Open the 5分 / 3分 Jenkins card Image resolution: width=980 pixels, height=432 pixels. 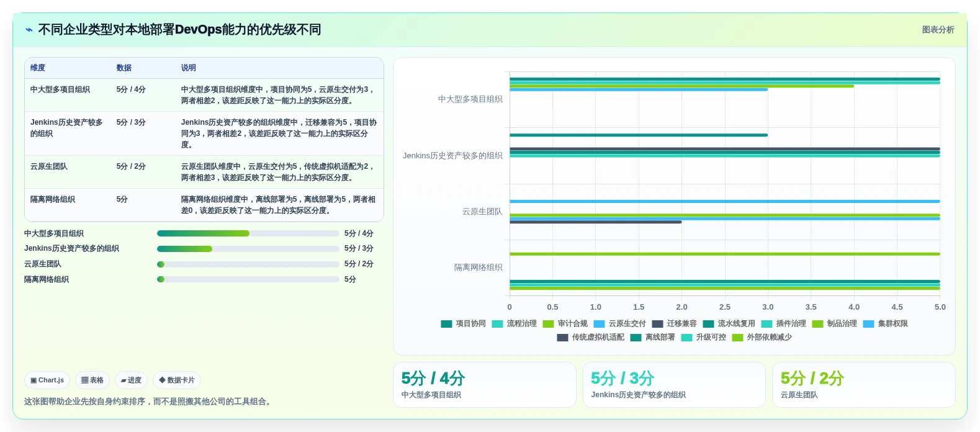[674, 385]
